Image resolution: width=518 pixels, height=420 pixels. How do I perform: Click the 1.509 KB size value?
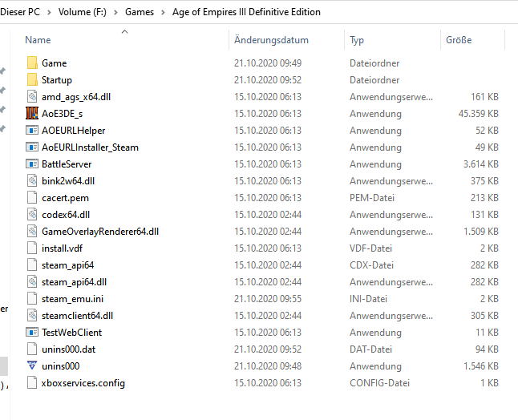click(x=480, y=232)
